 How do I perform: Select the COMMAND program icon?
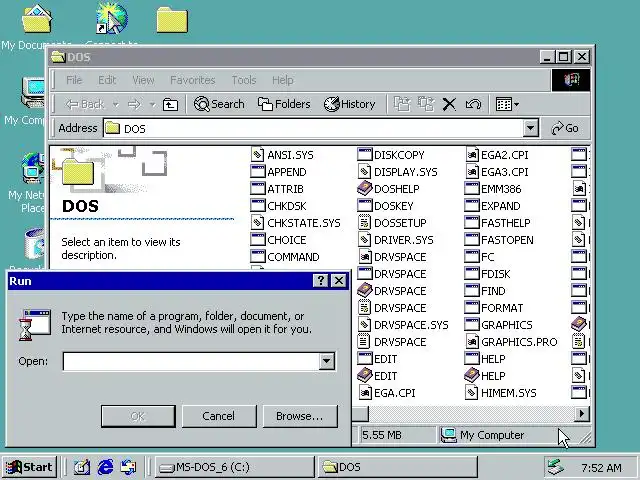pyautogui.click(x=258, y=257)
